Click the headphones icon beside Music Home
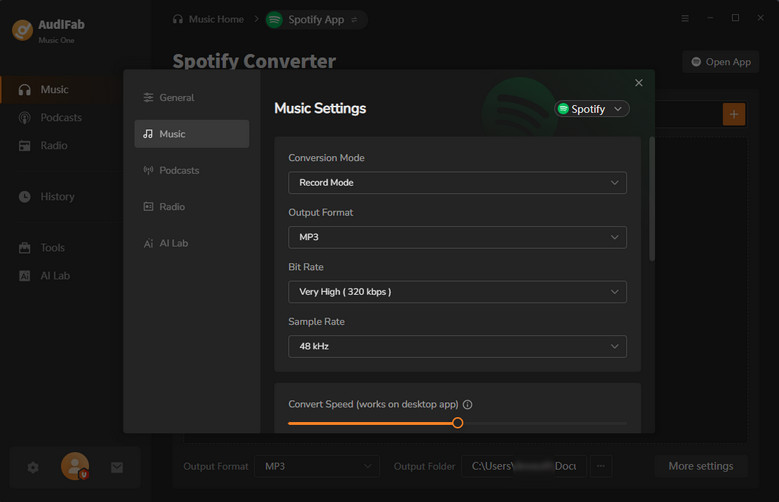This screenshot has height=502, width=779. point(178,19)
